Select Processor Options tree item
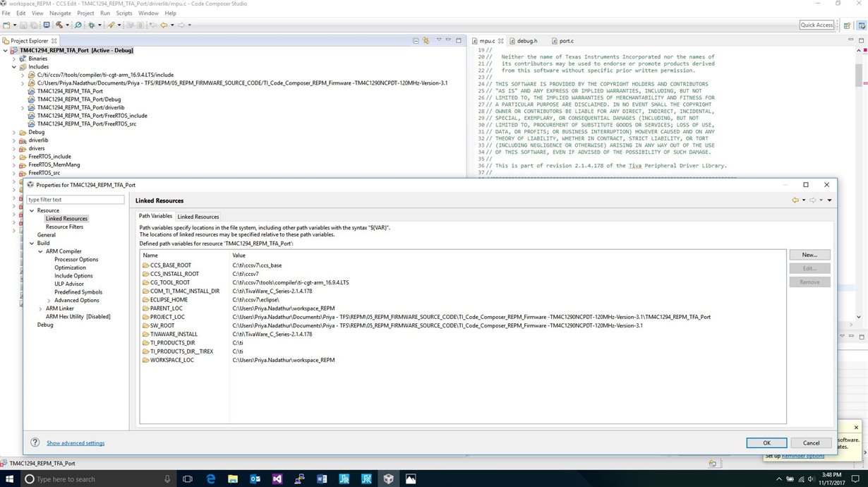Screen dimensions: 868x487 tap(76, 259)
